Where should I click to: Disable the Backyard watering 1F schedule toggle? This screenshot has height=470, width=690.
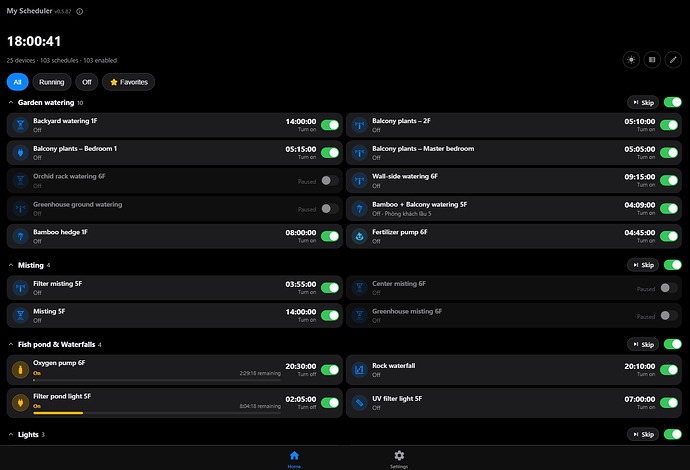(x=330, y=125)
